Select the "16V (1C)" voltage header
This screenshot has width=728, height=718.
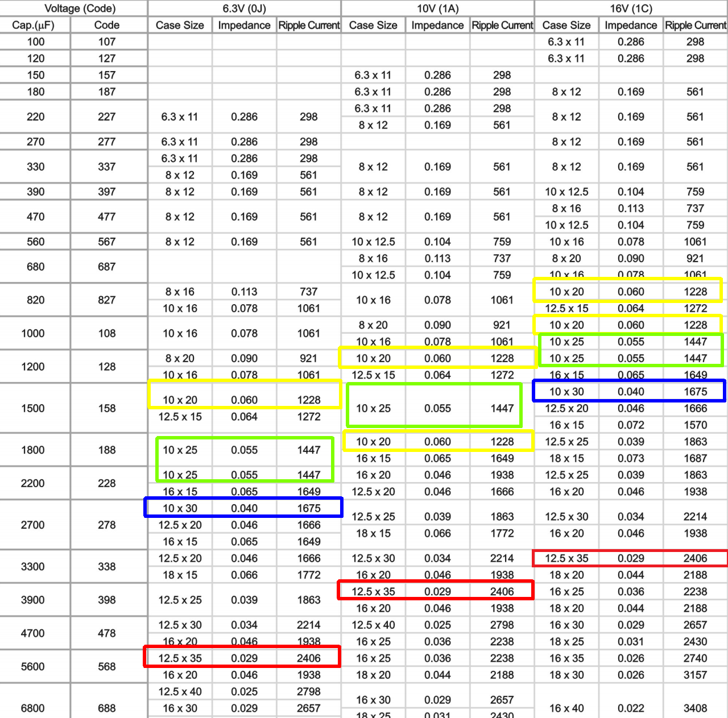[631, 9]
